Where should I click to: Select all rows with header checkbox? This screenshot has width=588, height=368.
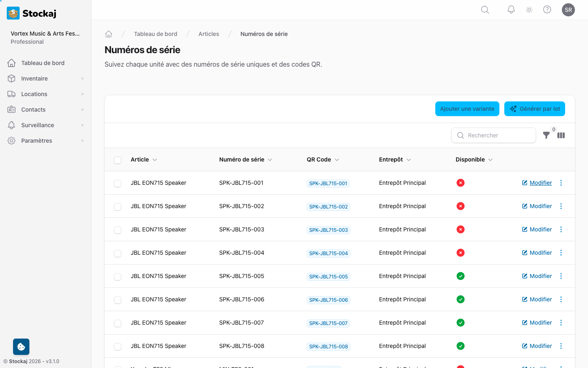118,160
